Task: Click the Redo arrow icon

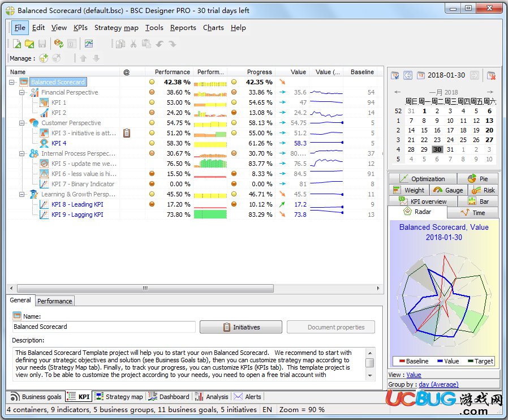Action: point(173,44)
